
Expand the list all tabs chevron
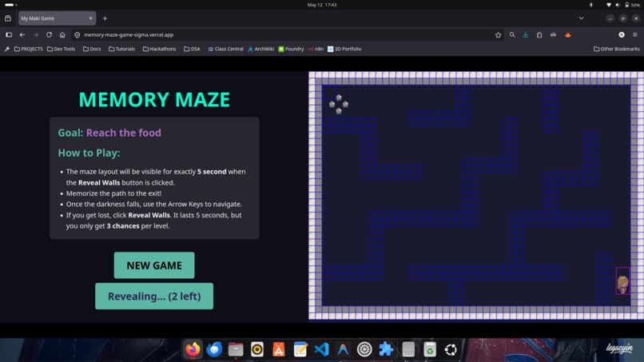point(581,18)
